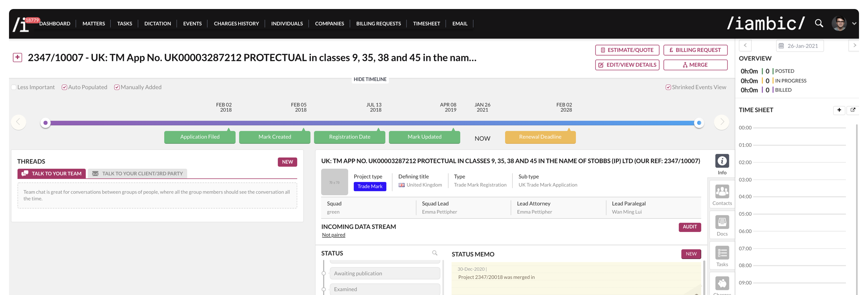The image size is (868, 295).
Task: Select the timeline start handle
Action: pyautogui.click(x=45, y=123)
